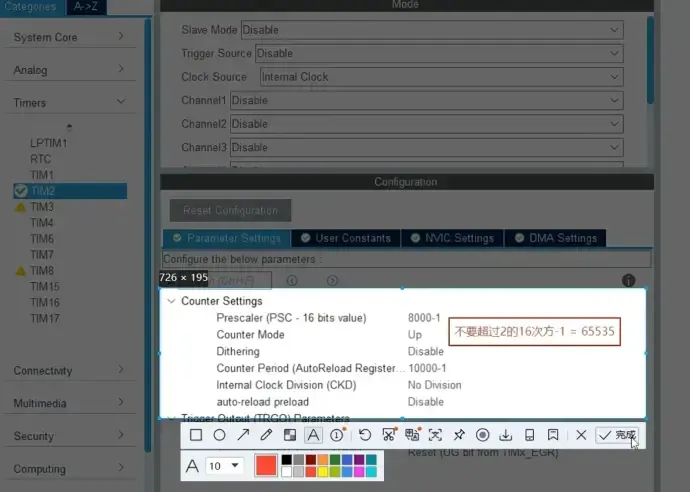Click the Reset Configuration button
Image resolution: width=690 pixels, height=492 pixels.
point(230,211)
